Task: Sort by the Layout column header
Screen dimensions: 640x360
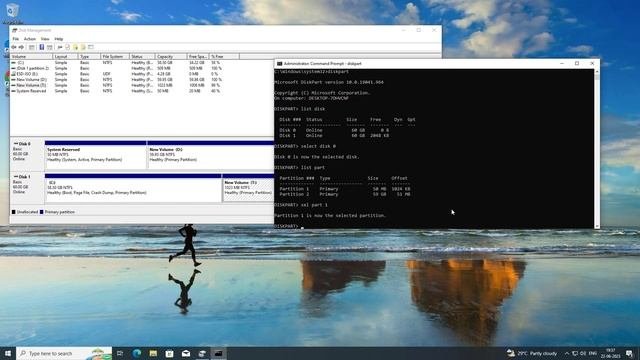Action: tap(65, 56)
